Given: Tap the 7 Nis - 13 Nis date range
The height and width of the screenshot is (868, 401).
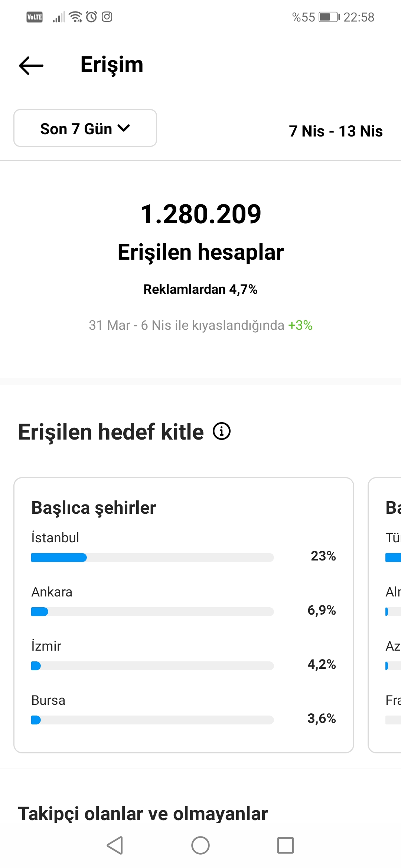Looking at the screenshot, I should [x=336, y=131].
